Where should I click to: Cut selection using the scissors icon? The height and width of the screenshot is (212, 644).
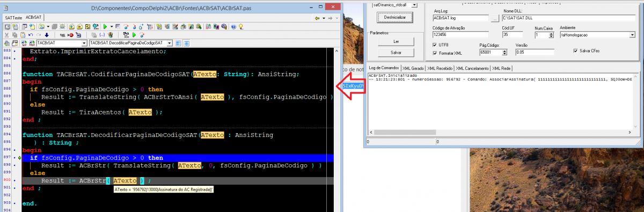6,34
